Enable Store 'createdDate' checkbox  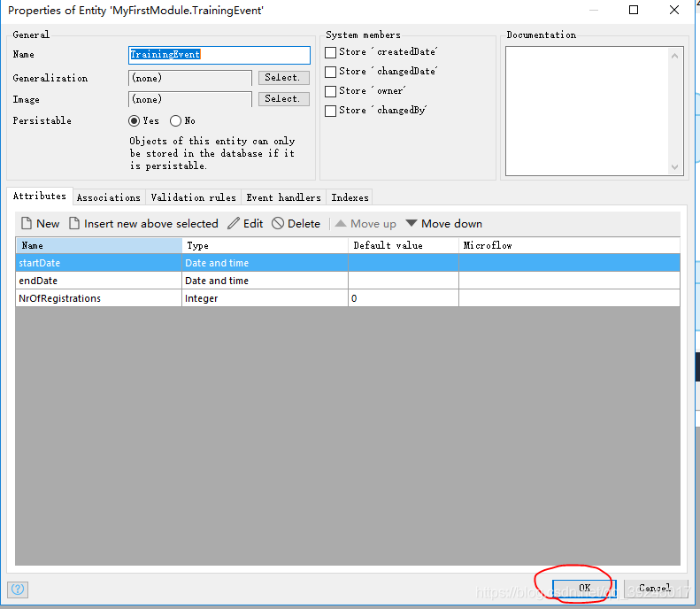tap(331, 52)
